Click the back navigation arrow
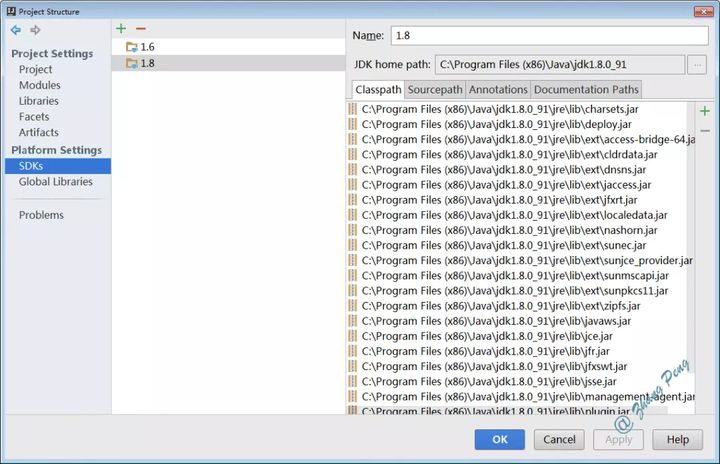This screenshot has height=464, width=720. click(16, 30)
